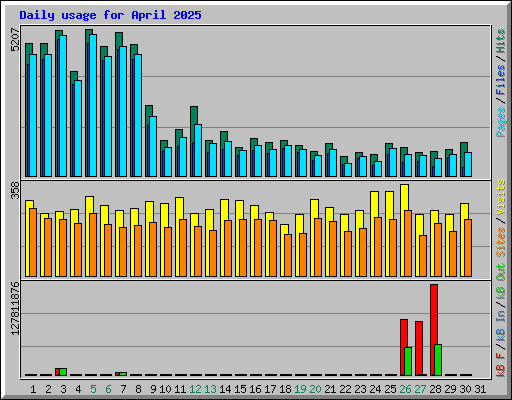Select day 28 label on x-axis

[435, 389]
